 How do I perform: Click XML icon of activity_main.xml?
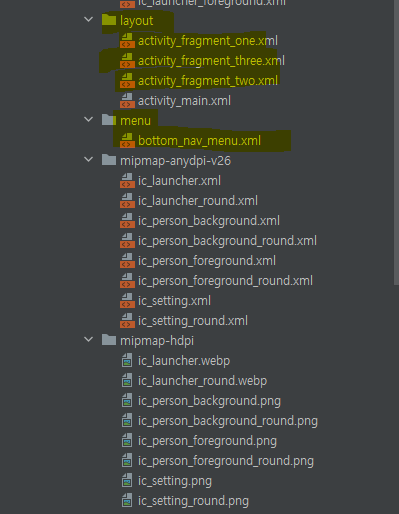click(127, 101)
